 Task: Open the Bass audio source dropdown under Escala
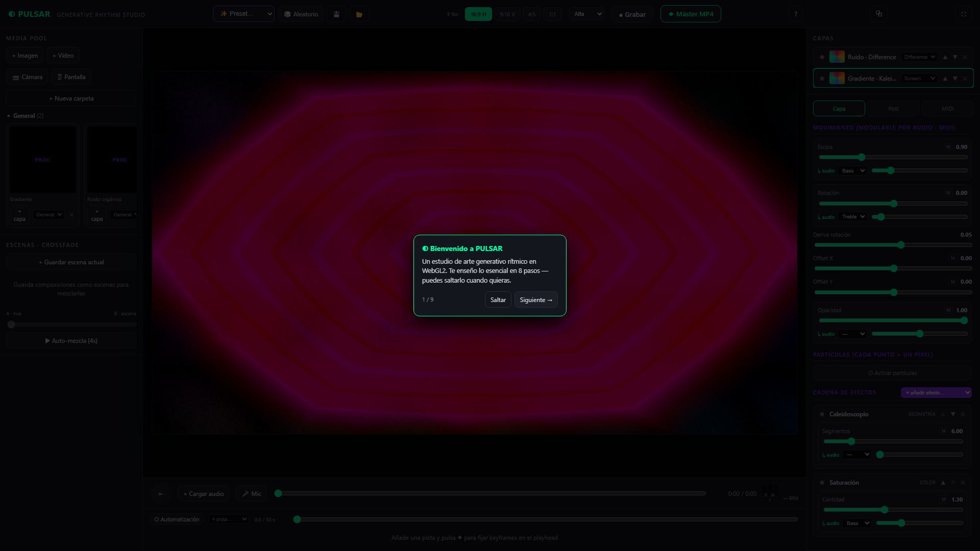pyautogui.click(x=853, y=171)
